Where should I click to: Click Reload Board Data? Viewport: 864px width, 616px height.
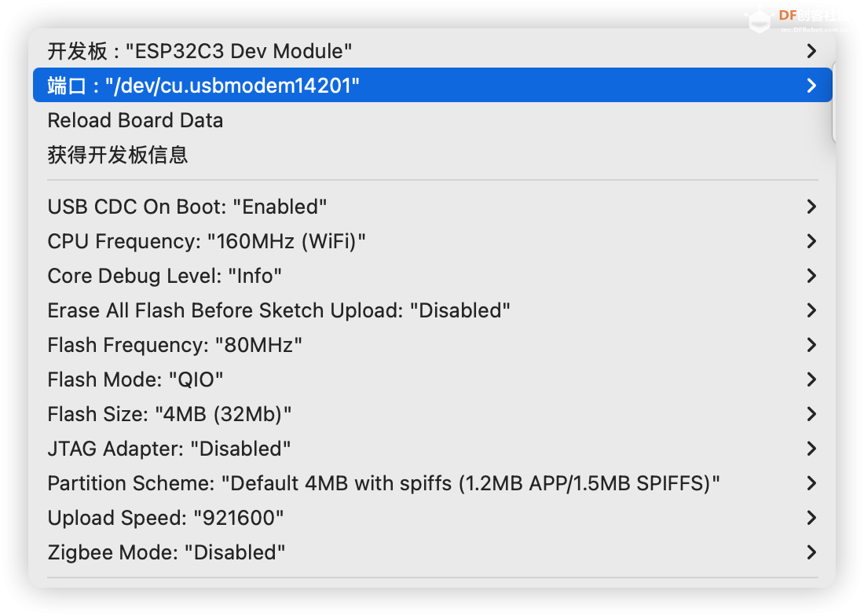pyautogui.click(x=135, y=121)
